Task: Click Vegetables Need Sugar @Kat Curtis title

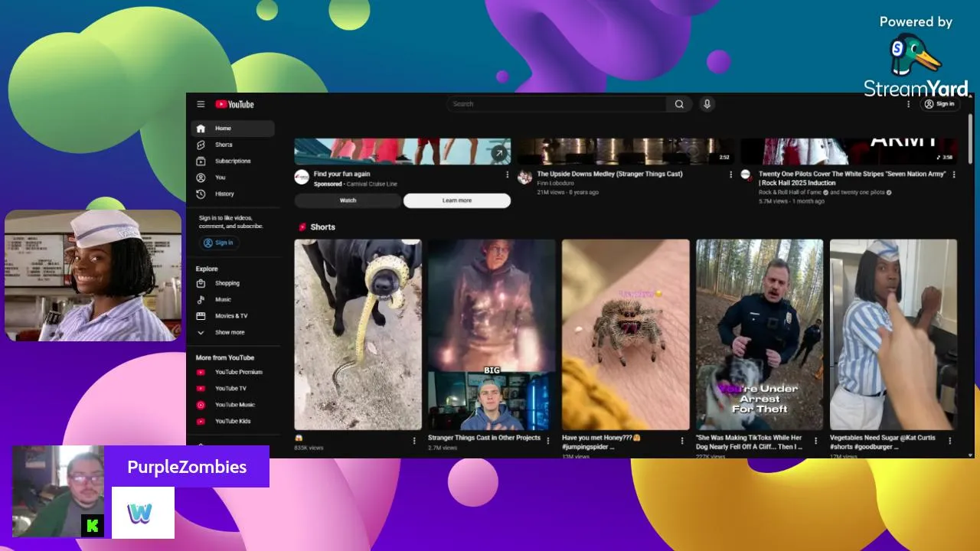Action: pyautogui.click(x=883, y=442)
